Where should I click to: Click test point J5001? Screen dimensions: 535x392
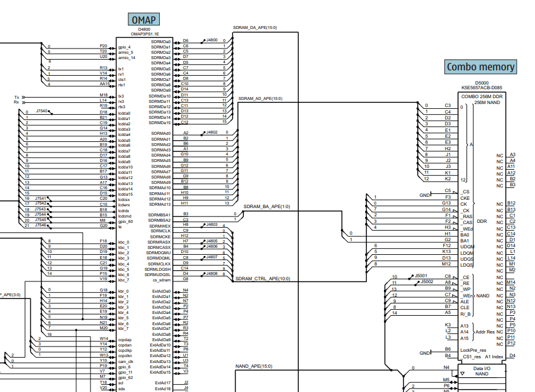point(421,276)
